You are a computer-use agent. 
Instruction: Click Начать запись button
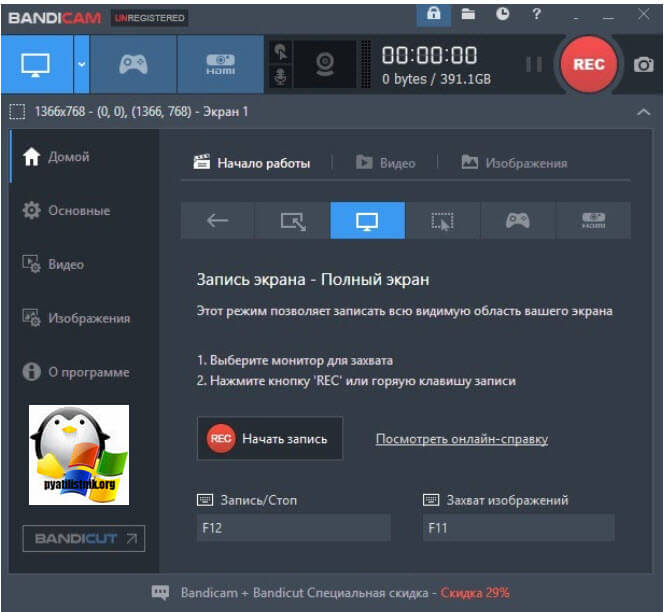tap(270, 438)
